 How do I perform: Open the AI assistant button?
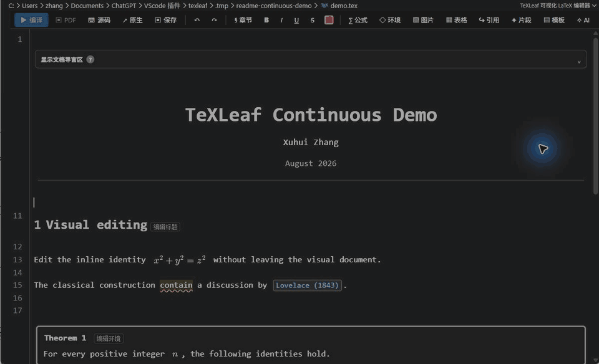coord(583,20)
